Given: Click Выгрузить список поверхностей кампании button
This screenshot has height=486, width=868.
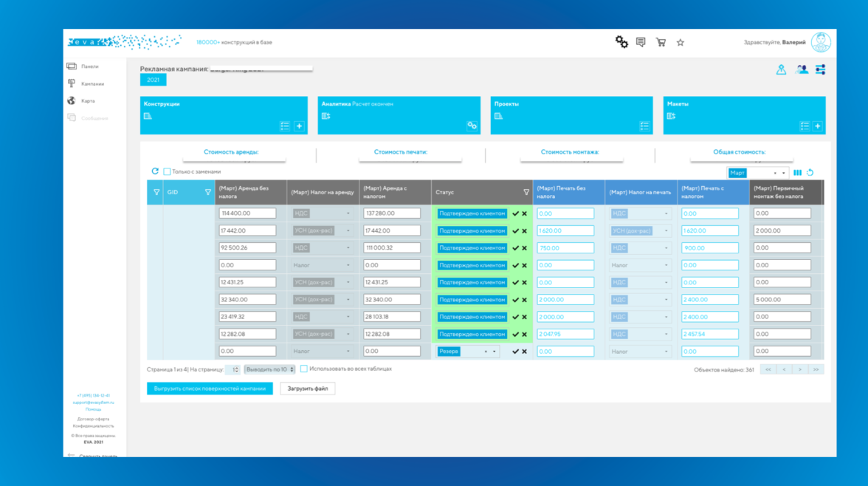Looking at the screenshot, I should [210, 388].
